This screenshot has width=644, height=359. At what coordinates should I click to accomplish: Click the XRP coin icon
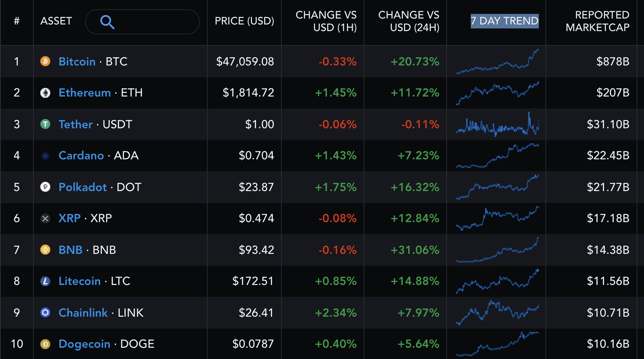pos(45,218)
